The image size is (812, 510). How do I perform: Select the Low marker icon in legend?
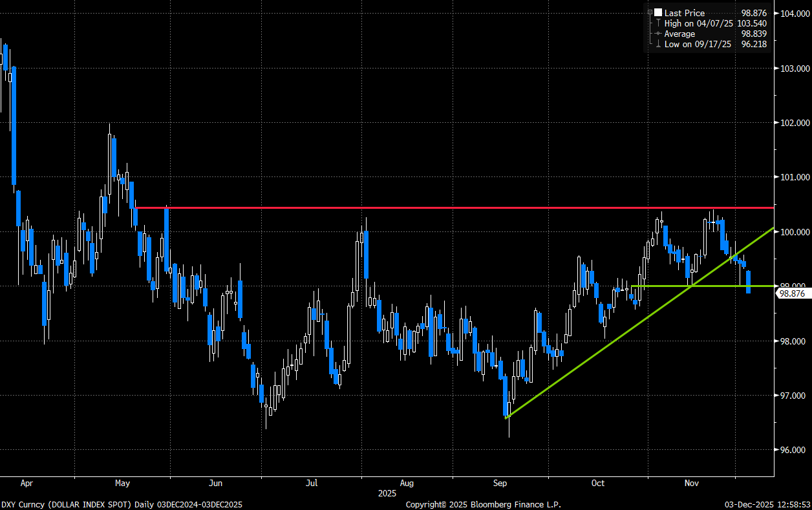pyautogui.click(x=658, y=44)
